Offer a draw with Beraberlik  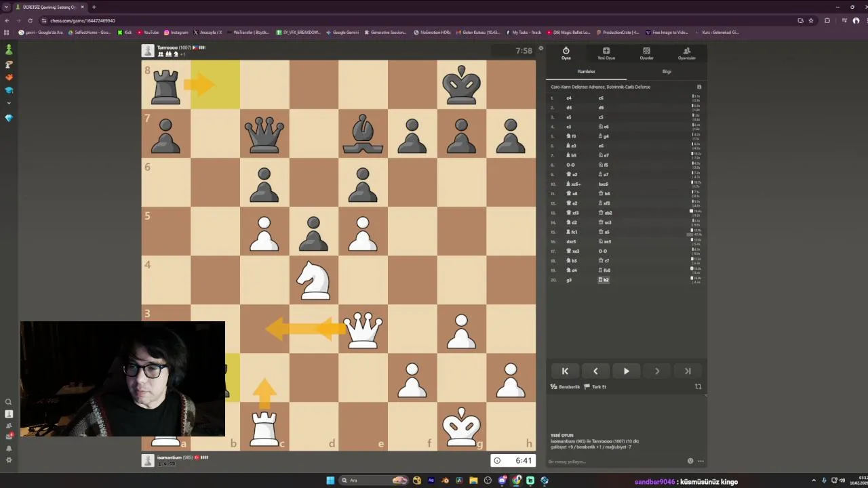(x=565, y=386)
